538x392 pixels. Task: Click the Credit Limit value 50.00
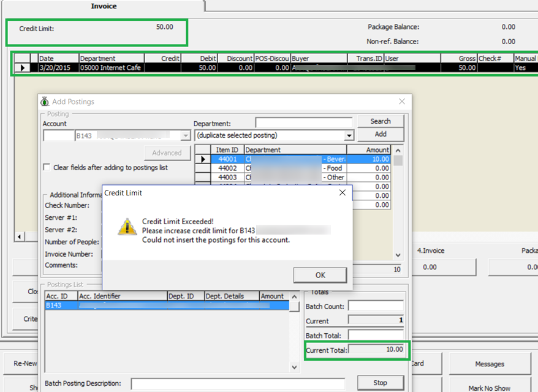coord(164,27)
